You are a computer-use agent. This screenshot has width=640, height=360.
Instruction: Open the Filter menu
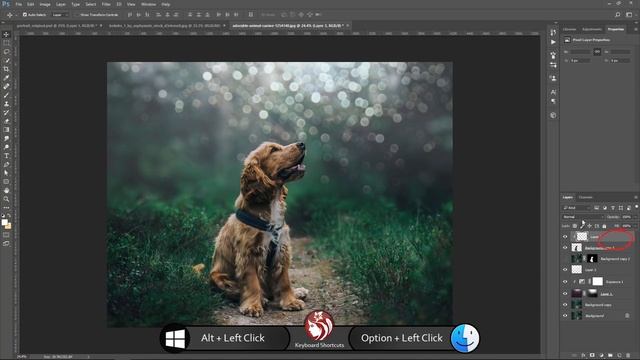106,4
